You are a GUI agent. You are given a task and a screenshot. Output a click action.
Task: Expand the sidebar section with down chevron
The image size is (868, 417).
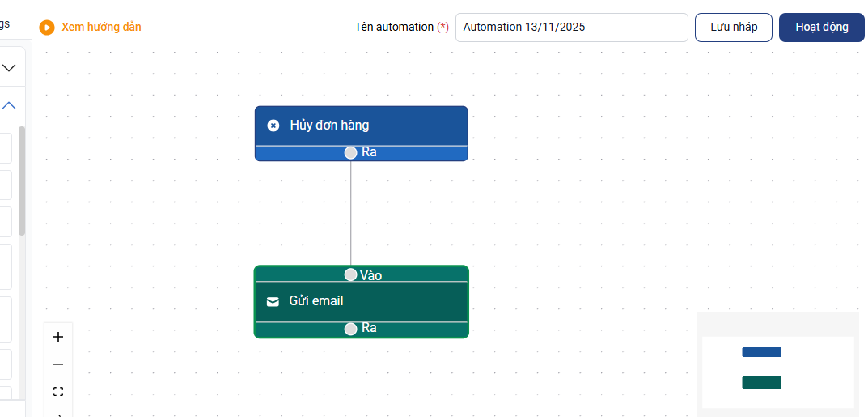click(x=9, y=68)
